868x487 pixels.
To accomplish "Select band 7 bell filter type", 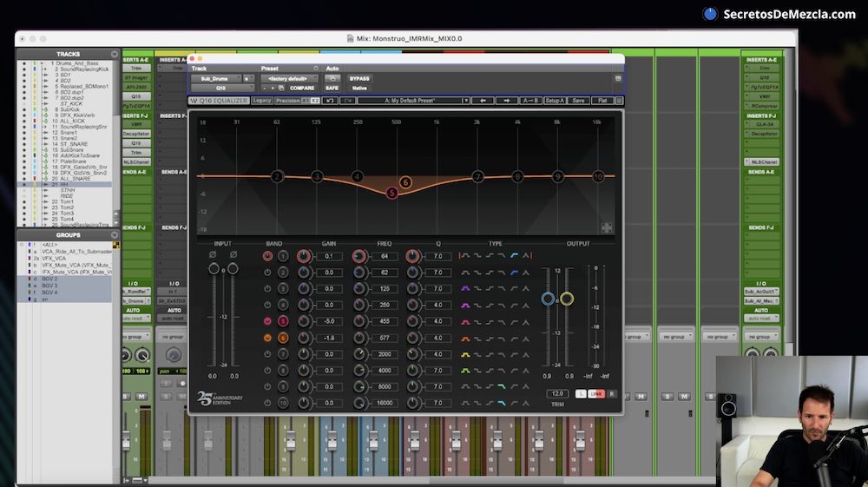I will [465, 354].
